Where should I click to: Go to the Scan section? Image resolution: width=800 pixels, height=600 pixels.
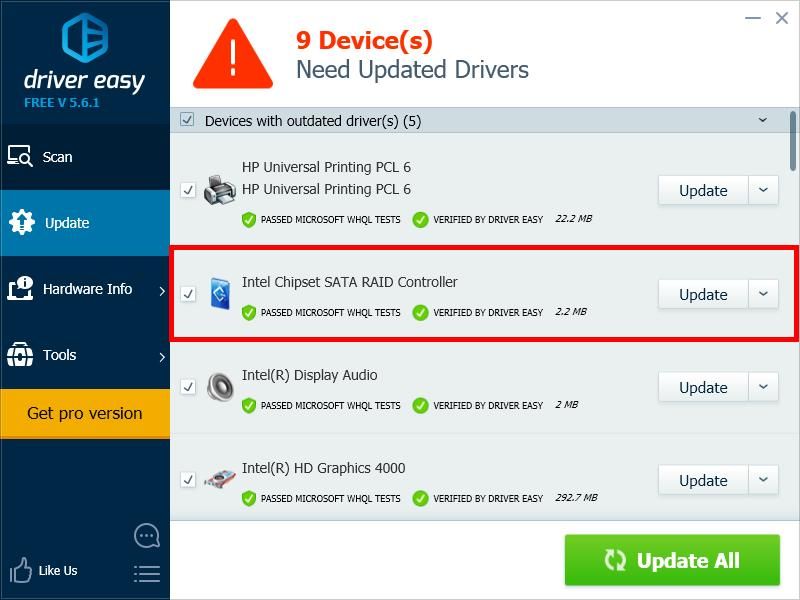click(x=85, y=157)
